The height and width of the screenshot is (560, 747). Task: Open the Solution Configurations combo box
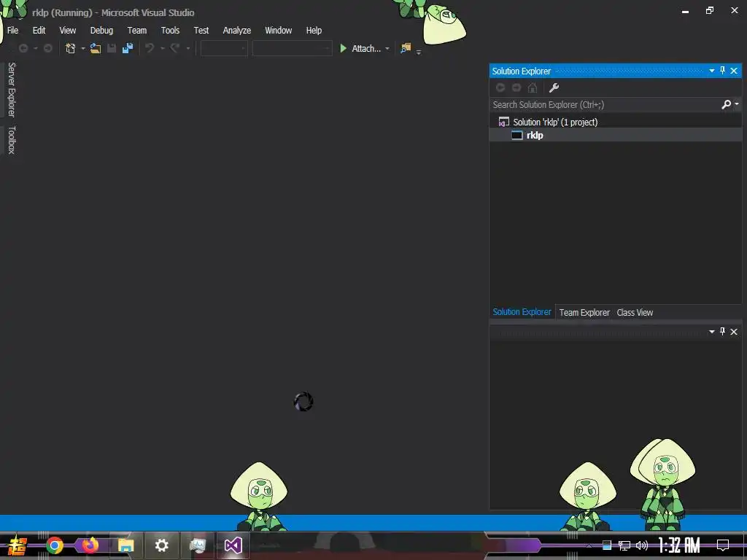[x=224, y=49]
